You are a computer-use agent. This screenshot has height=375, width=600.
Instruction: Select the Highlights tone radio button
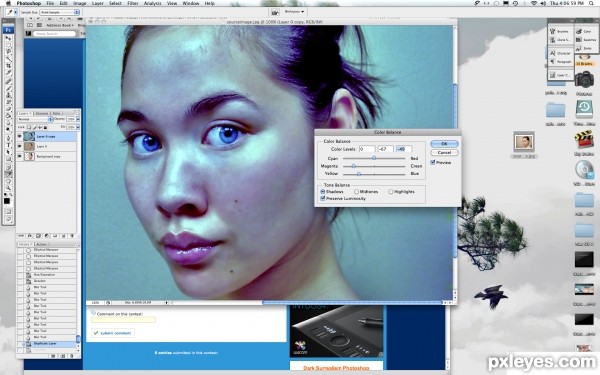391,191
